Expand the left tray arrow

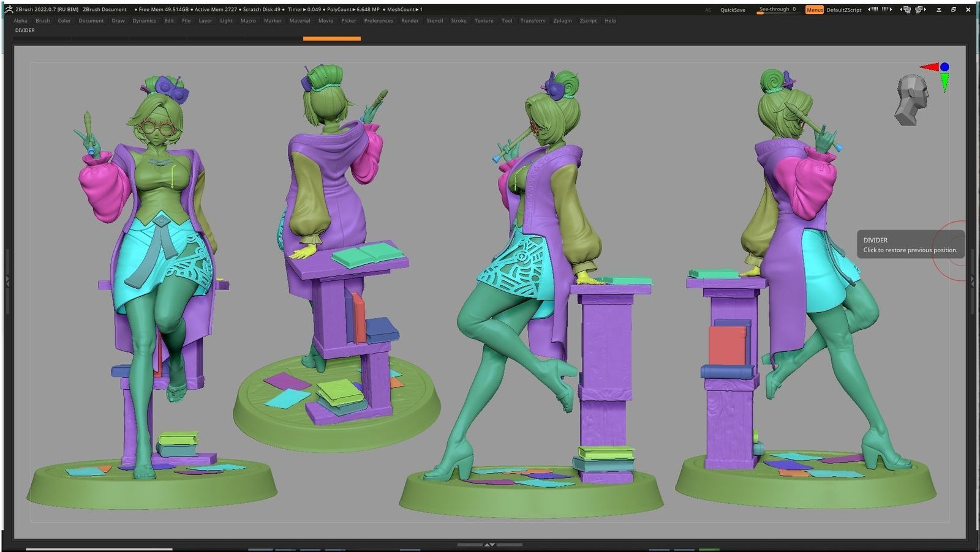point(7,282)
